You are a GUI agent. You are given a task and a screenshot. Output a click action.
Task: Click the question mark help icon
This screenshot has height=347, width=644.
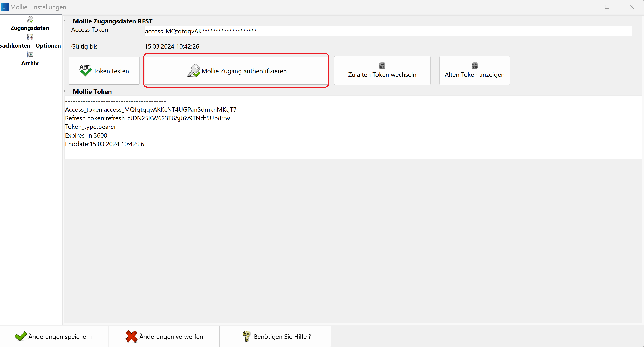click(x=246, y=336)
